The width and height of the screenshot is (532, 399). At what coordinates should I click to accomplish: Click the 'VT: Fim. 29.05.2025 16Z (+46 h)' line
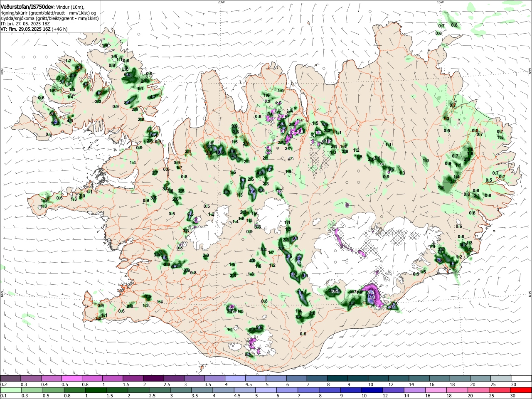(34, 29)
